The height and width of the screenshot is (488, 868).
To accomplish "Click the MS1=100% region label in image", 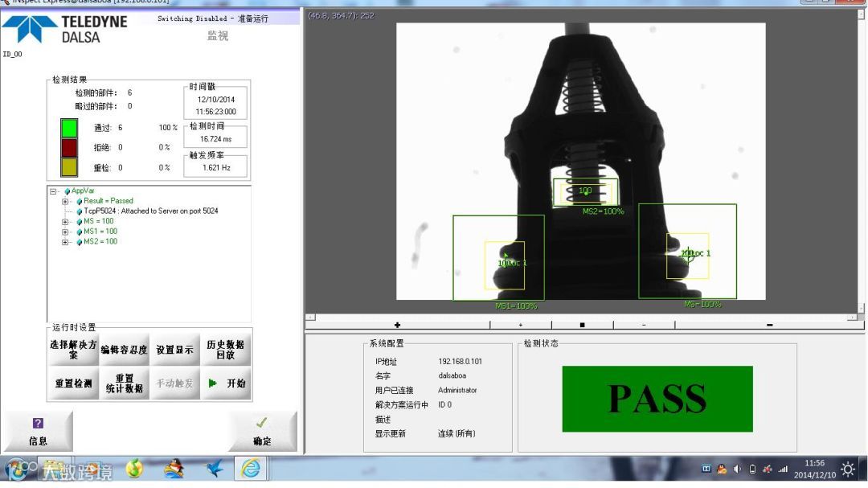I will (516, 306).
